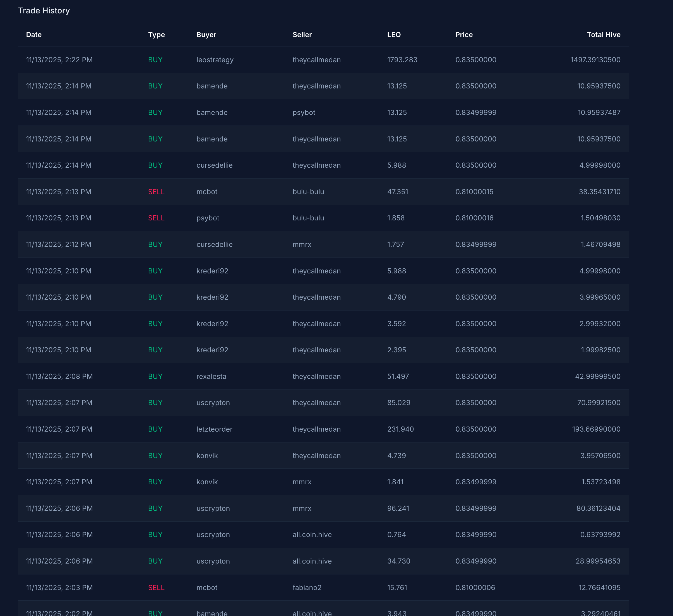This screenshot has height=616, width=673.
Task: Click the 193.66990000 total hive value
Action: pos(596,429)
